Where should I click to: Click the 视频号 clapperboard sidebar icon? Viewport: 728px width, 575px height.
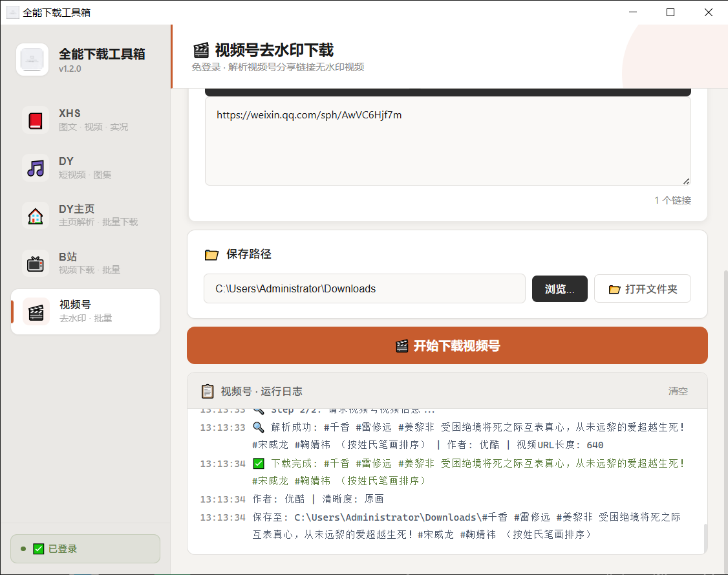(x=36, y=312)
